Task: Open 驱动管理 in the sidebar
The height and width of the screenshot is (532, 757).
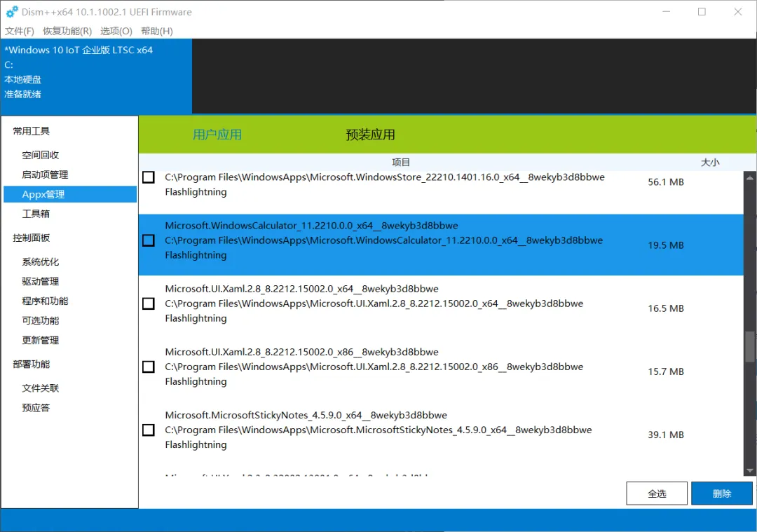Action: pos(41,282)
